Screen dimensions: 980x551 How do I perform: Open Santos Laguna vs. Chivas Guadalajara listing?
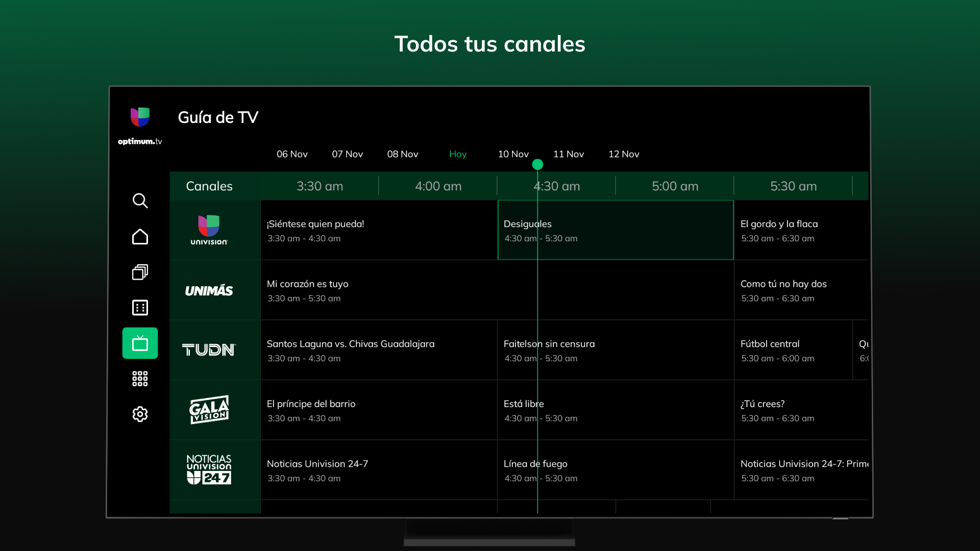[x=378, y=350]
